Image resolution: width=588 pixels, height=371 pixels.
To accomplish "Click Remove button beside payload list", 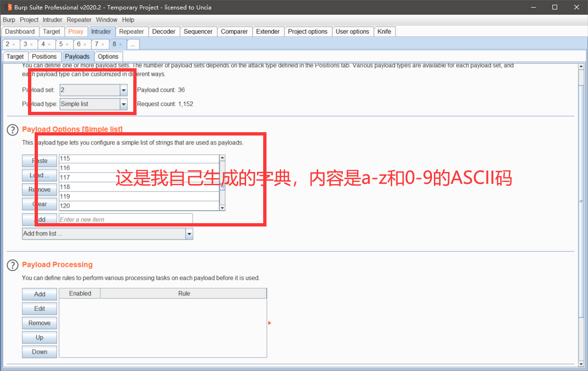I will click(x=39, y=190).
